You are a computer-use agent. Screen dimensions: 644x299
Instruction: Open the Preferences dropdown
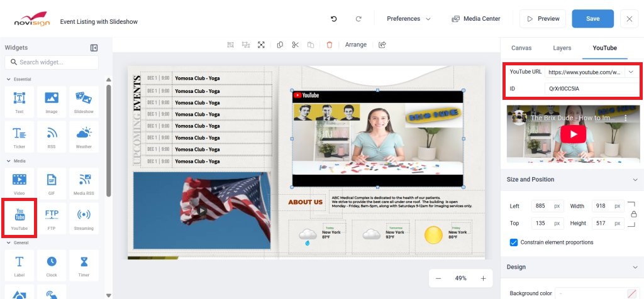coord(409,19)
